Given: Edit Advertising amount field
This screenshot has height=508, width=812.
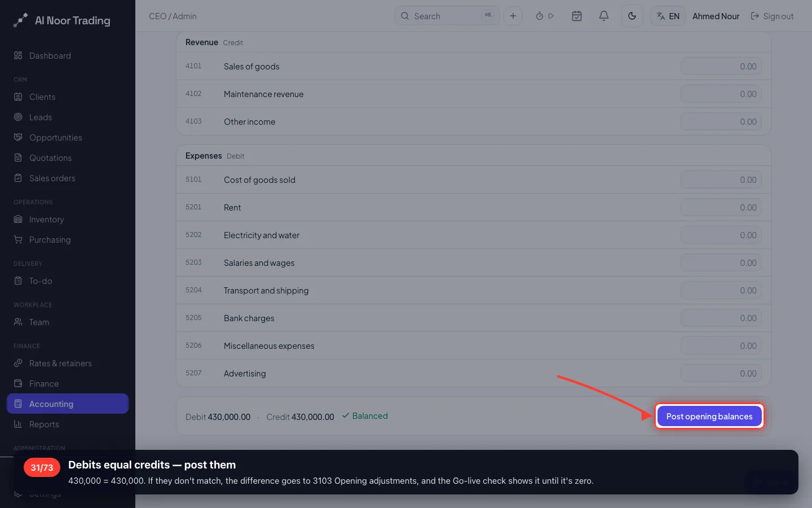Looking at the screenshot, I should click(x=721, y=373).
